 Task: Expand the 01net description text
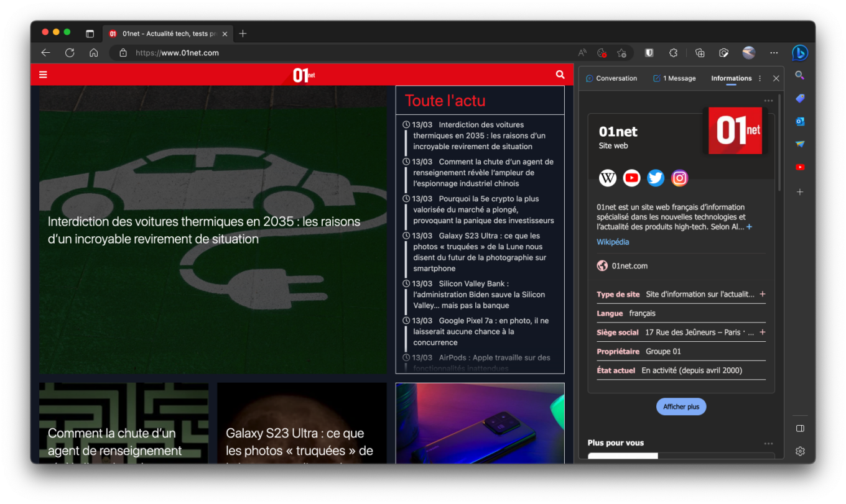749,227
